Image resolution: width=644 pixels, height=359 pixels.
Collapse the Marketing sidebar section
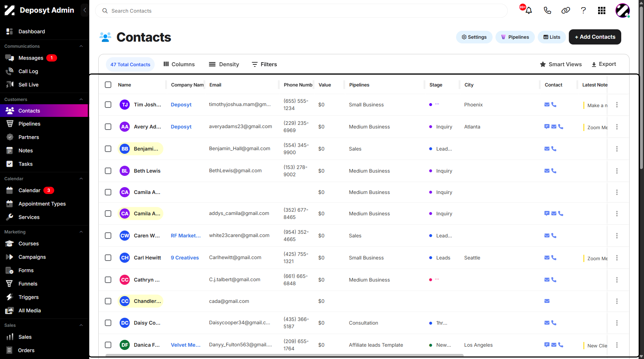pos(81,232)
